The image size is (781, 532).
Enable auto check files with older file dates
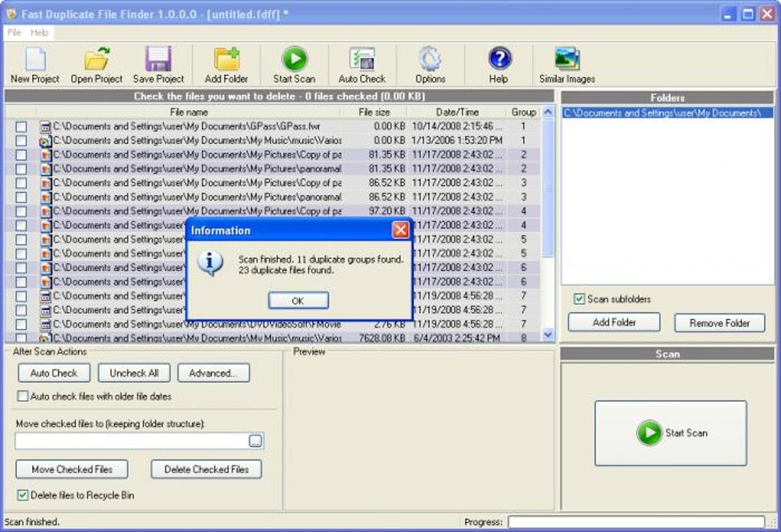[x=21, y=397]
